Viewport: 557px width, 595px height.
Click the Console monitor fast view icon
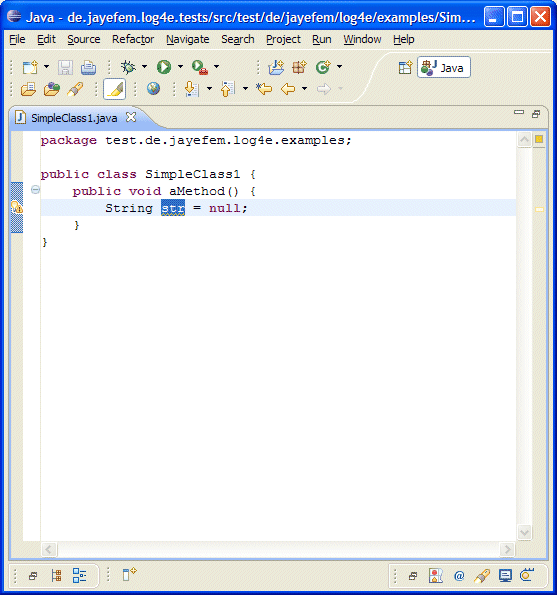pos(505,576)
